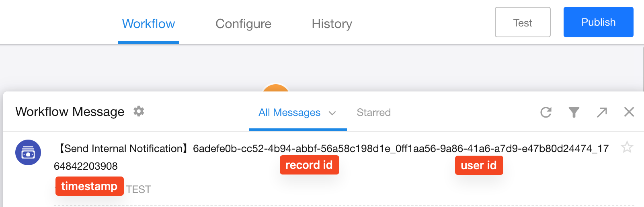The height and width of the screenshot is (207, 644).
Task: Go to the History tab
Action: click(332, 24)
